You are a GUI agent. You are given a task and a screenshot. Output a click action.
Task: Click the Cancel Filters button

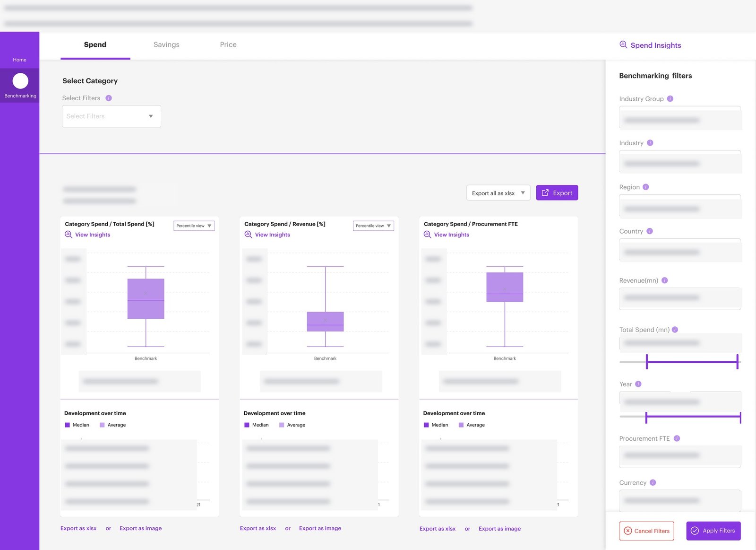coord(647,531)
